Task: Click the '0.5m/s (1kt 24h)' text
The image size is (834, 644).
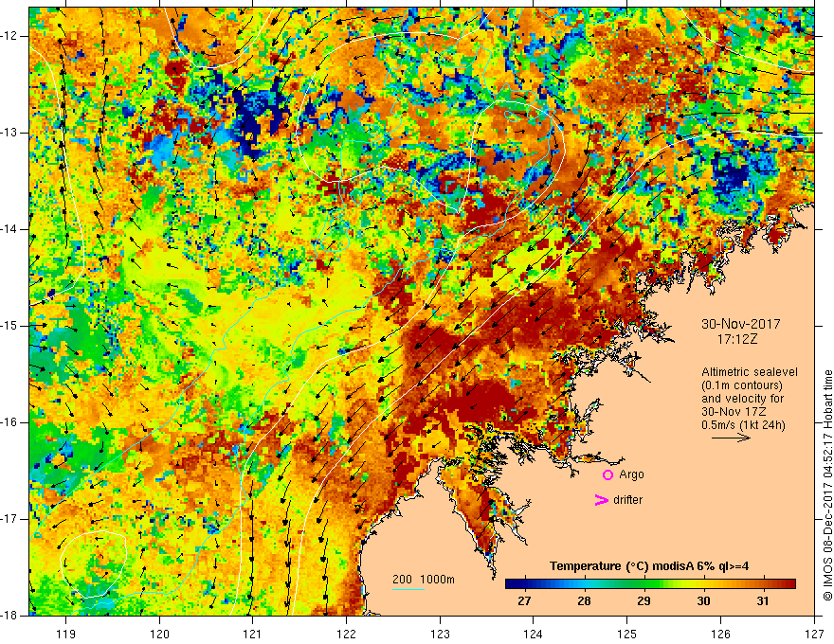Action: [x=743, y=425]
